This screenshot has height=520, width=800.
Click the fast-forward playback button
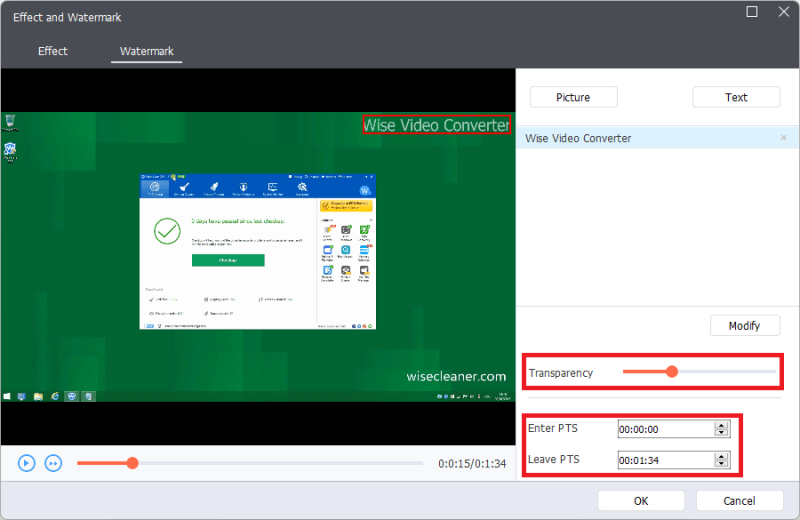tap(53, 463)
